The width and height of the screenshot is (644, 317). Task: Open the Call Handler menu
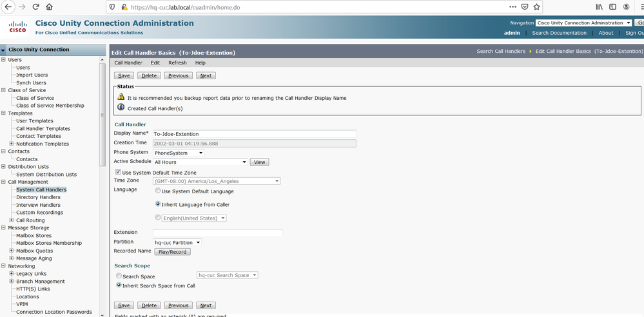coord(128,63)
